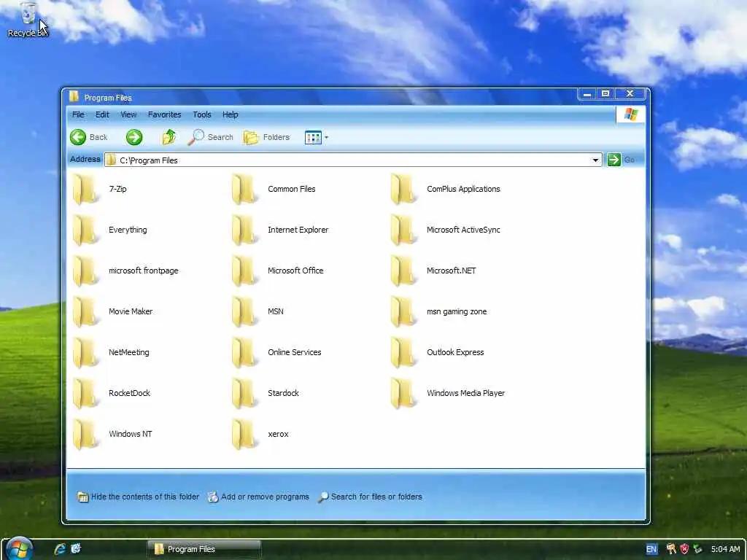Click Hide the contents of this folder
Viewport: 747px width, 560px height.
[138, 497]
